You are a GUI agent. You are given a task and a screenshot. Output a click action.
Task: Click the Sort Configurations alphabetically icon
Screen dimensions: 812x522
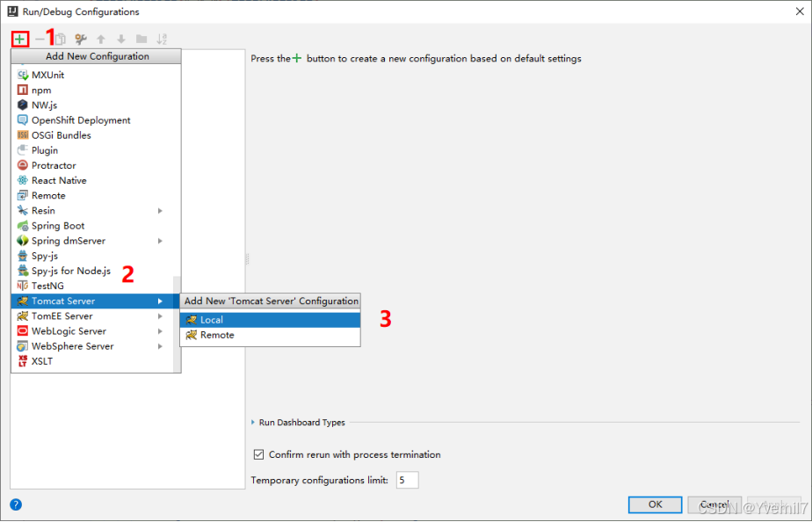pos(162,39)
